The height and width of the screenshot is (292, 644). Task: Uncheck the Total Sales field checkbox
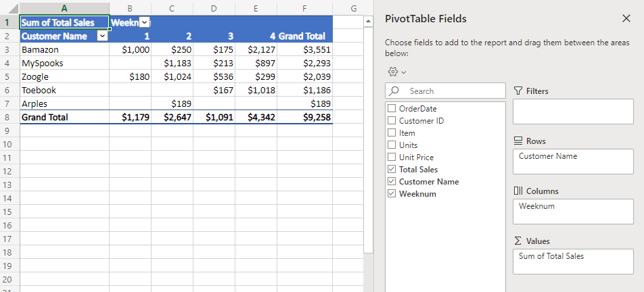(392, 170)
